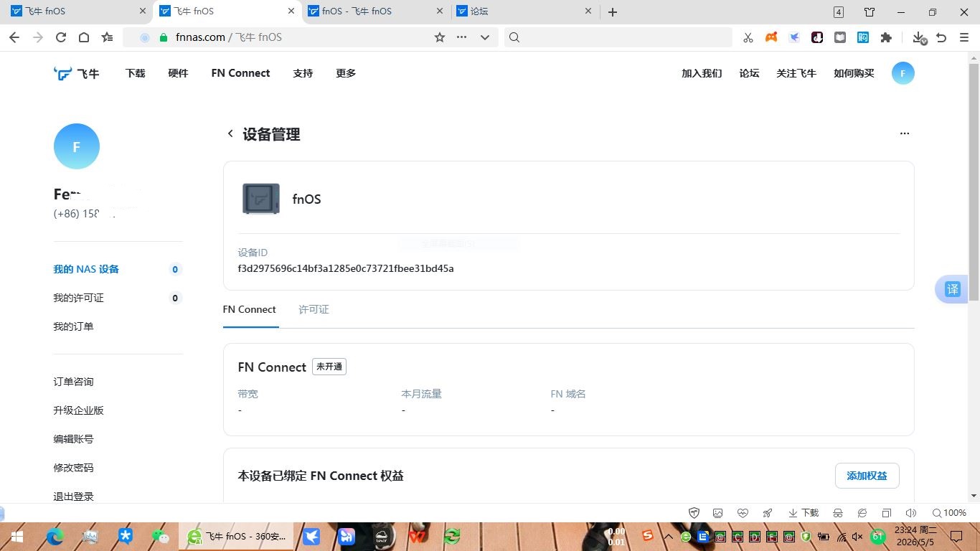Go to browser home page icon
Viewport: 980px width, 551px height.
(84, 37)
